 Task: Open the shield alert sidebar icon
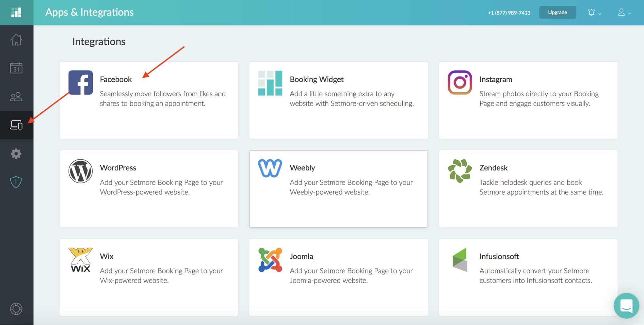pos(16,182)
